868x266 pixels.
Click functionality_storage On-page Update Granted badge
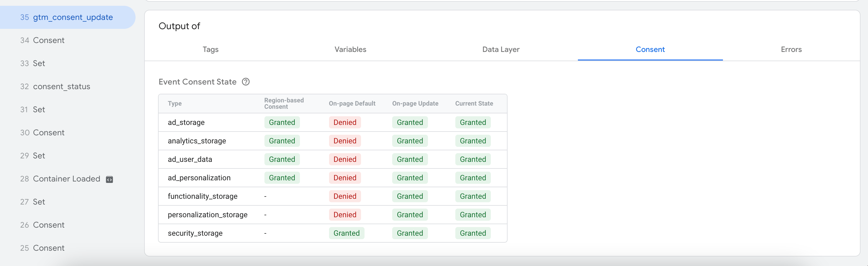click(x=410, y=196)
